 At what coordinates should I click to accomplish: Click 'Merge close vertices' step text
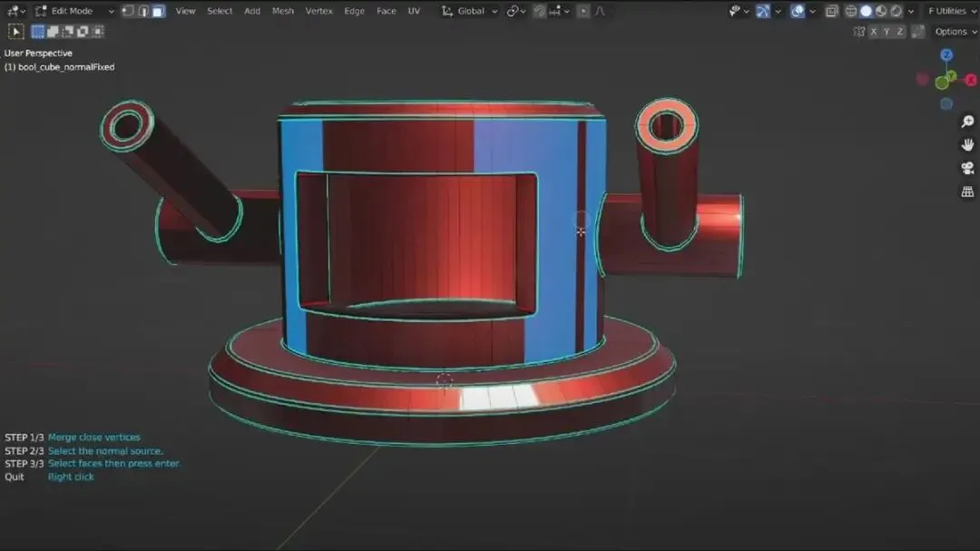click(x=93, y=438)
